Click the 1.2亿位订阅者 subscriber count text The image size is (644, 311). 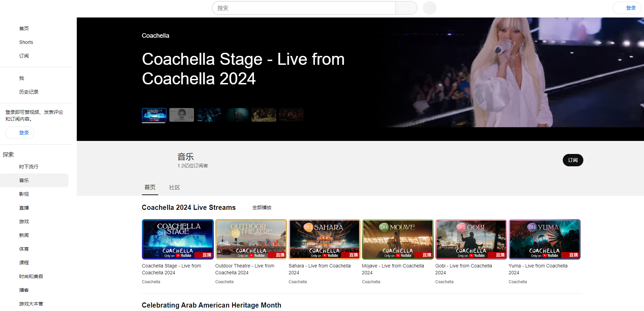coord(193,166)
